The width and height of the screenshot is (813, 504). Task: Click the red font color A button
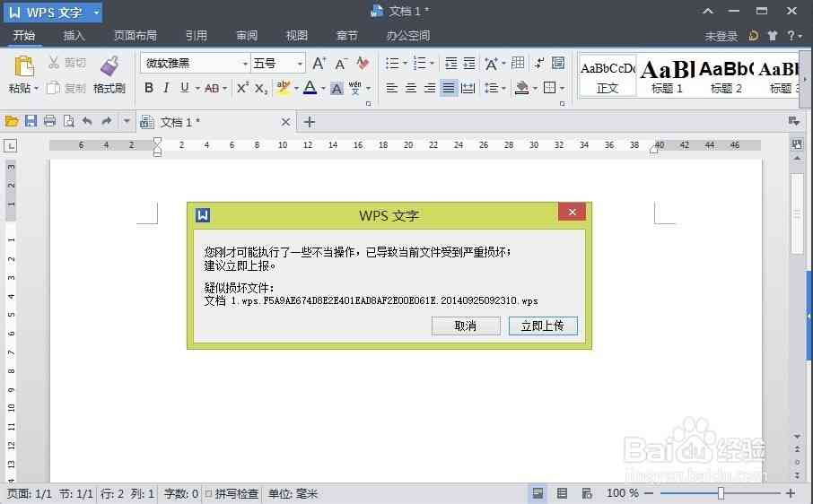click(310, 88)
